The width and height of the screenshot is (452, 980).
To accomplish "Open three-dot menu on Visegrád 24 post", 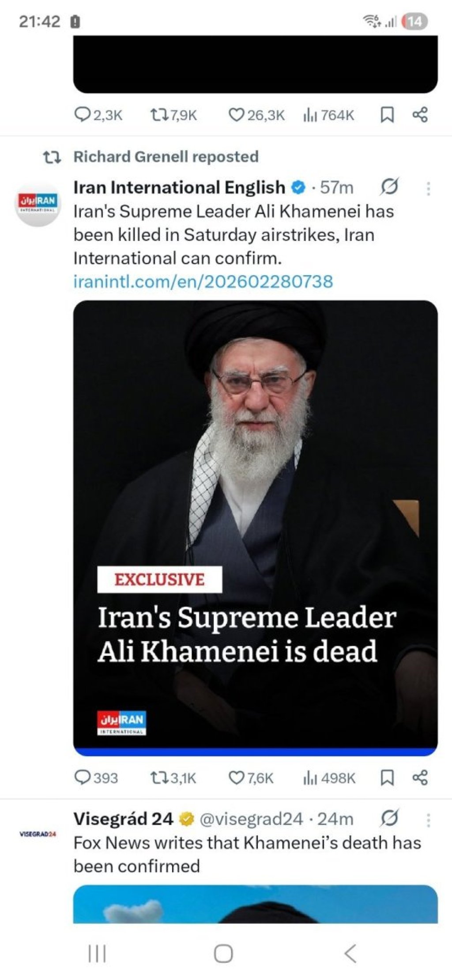I will coord(428,820).
